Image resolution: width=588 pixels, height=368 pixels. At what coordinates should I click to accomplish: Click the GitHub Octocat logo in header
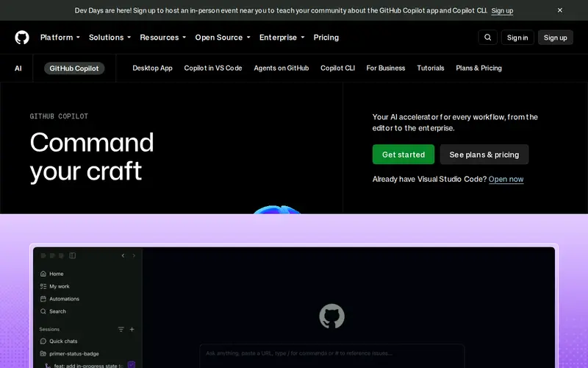click(22, 38)
